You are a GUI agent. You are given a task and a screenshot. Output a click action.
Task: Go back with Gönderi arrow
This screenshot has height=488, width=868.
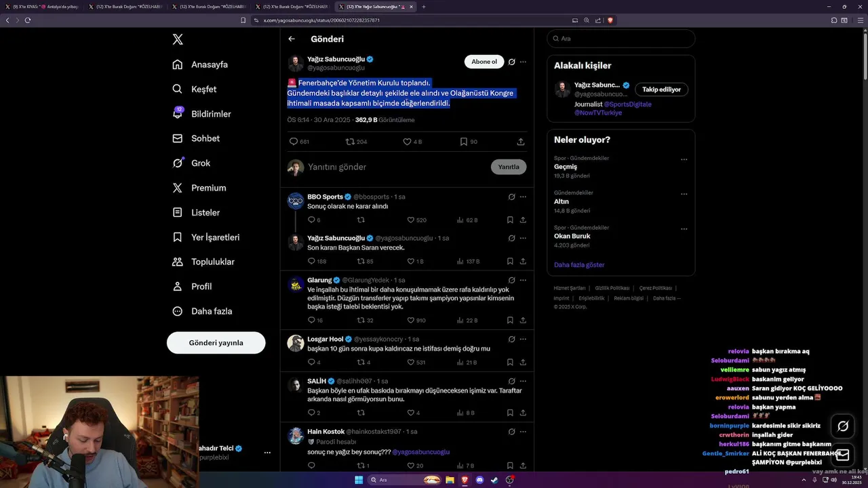(x=292, y=39)
